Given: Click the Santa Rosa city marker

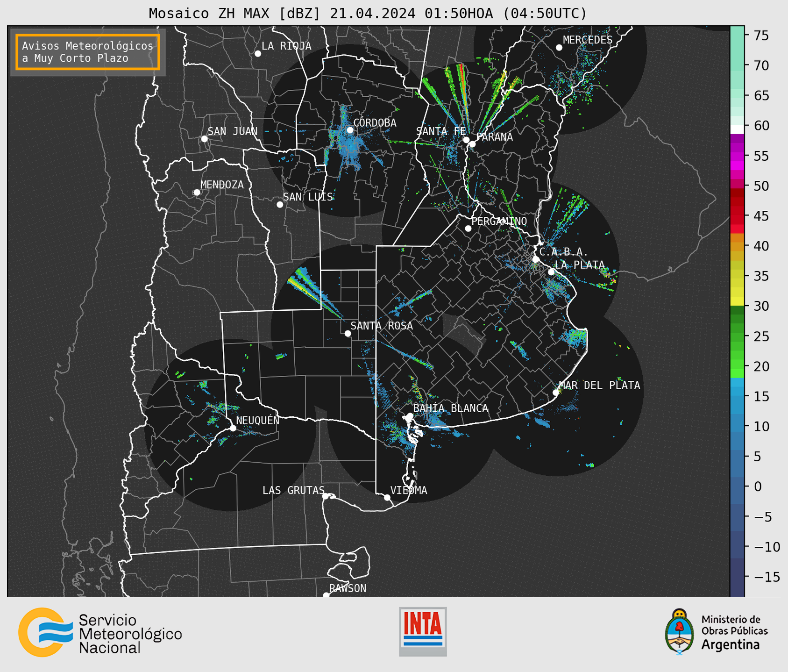Looking at the screenshot, I should tap(348, 334).
